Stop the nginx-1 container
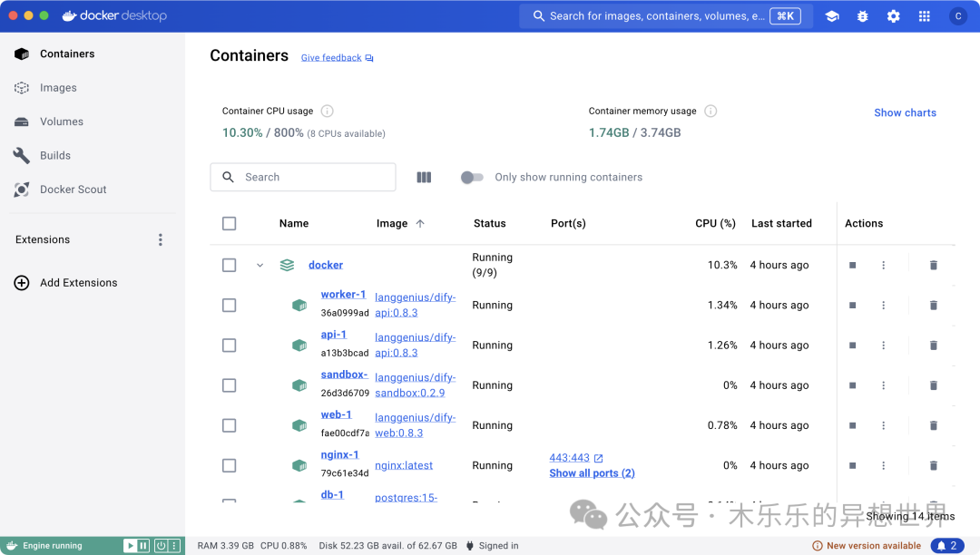The width and height of the screenshot is (980, 555). [x=852, y=465]
